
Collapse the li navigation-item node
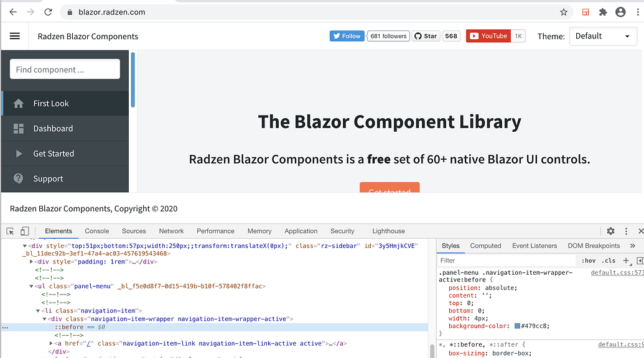(38, 311)
